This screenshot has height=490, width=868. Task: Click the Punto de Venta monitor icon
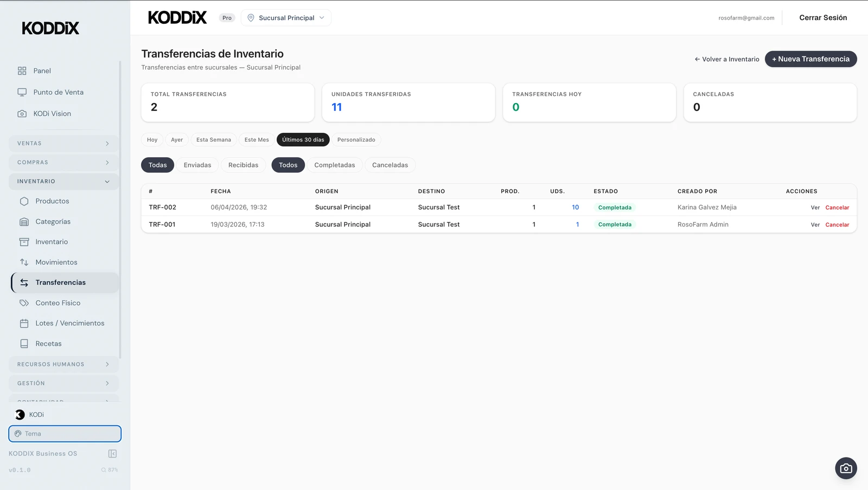pos(22,92)
